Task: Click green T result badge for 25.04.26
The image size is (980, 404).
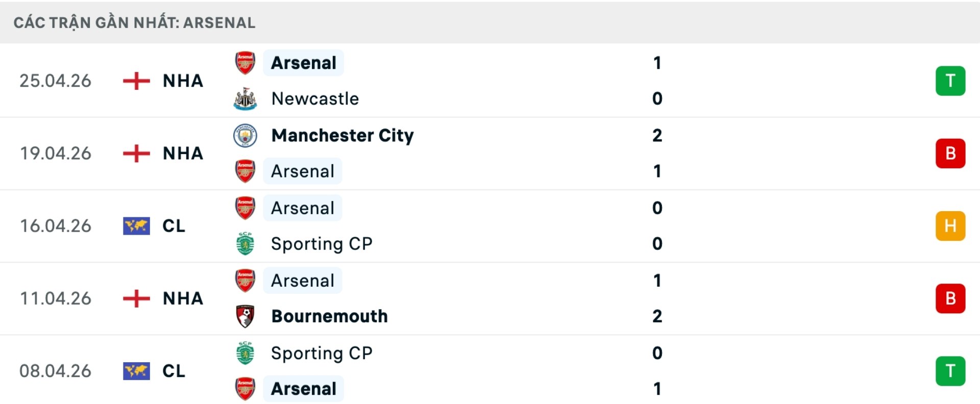Action: click(x=950, y=81)
